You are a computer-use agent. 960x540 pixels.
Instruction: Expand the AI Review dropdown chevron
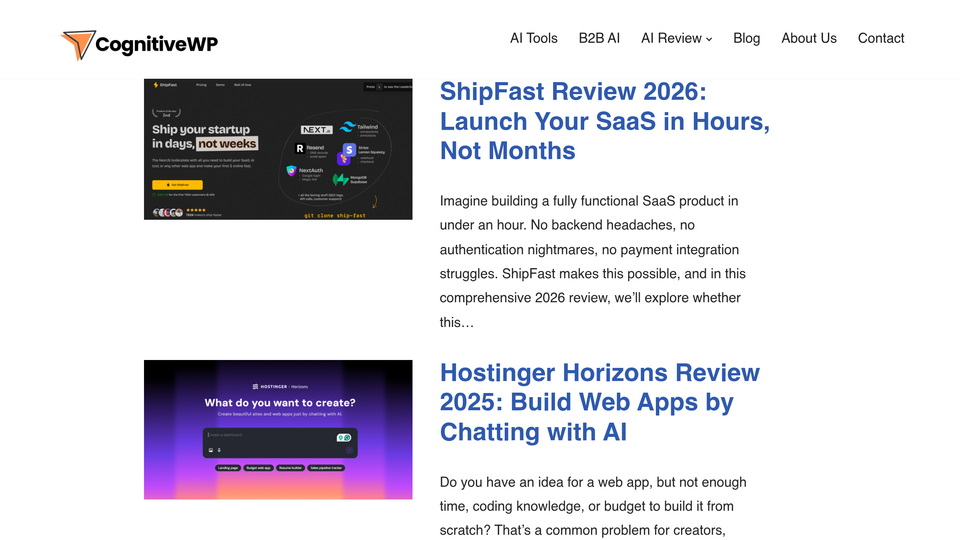coord(709,39)
